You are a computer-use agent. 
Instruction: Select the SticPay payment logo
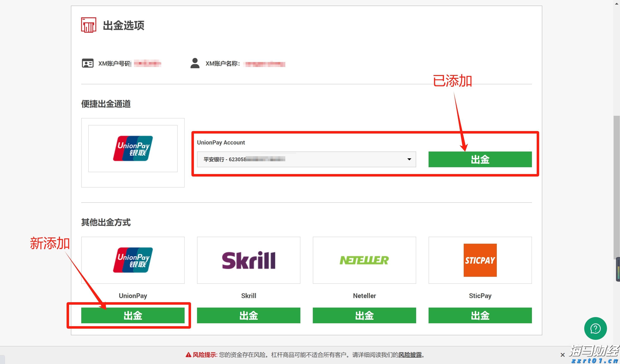(480, 260)
